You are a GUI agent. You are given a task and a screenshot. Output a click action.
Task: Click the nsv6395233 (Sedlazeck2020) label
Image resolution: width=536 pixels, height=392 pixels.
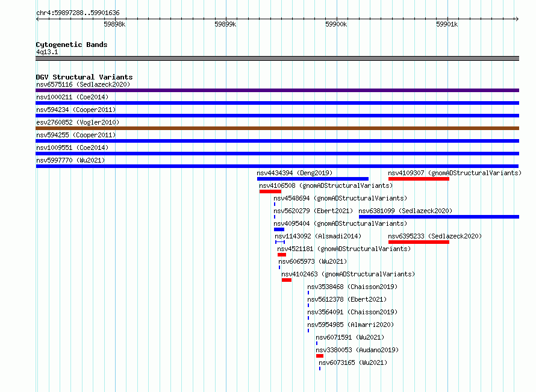(435, 236)
